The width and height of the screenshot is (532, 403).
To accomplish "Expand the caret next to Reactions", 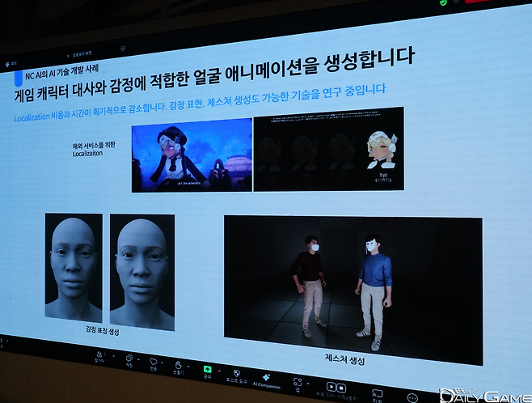I will pyautogui.click(x=162, y=363).
